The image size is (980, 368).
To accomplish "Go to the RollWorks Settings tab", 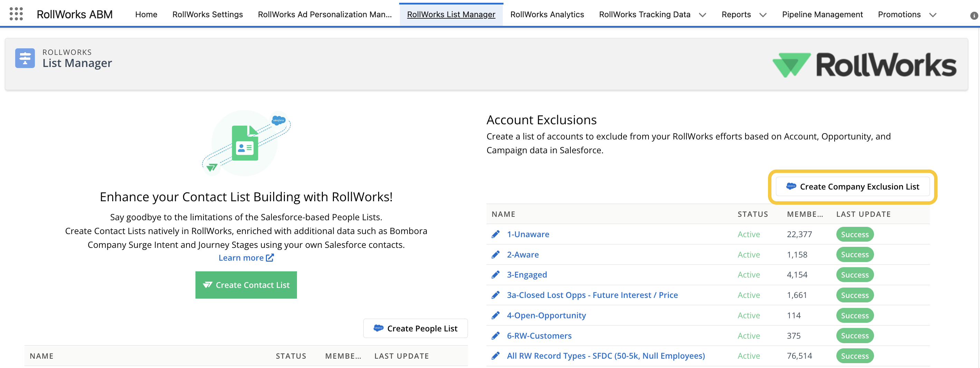I will point(207,14).
